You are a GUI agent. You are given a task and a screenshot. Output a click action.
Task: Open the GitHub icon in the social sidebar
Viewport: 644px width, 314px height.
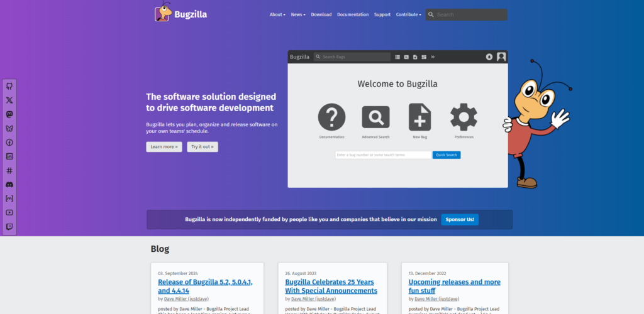coord(9,86)
